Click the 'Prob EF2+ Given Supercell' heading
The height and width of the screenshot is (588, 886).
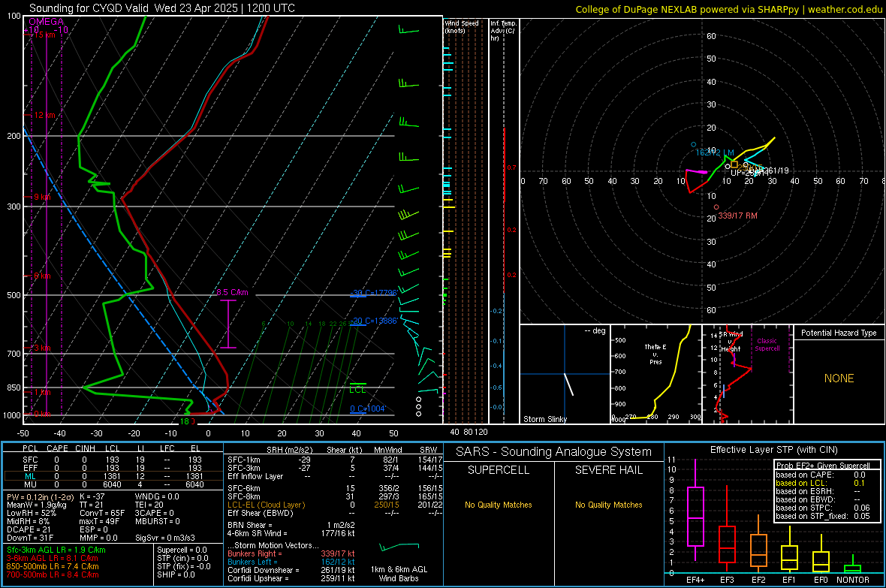coord(823,466)
